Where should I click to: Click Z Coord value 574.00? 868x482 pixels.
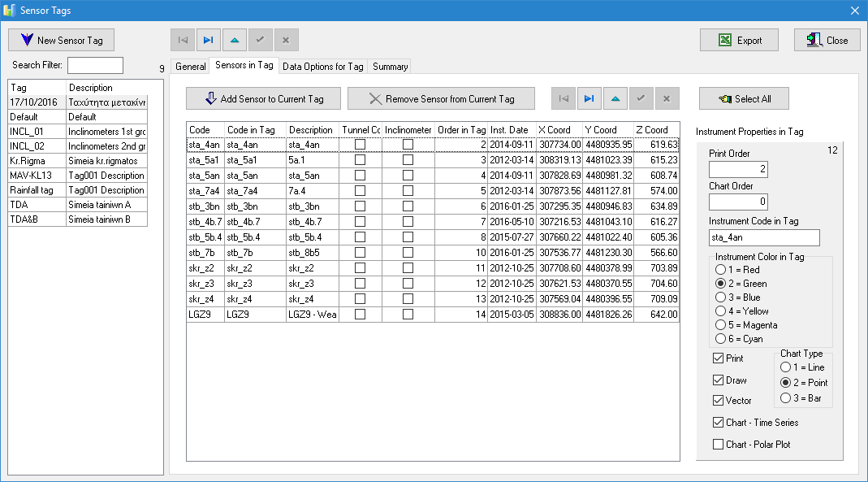pyautogui.click(x=657, y=191)
